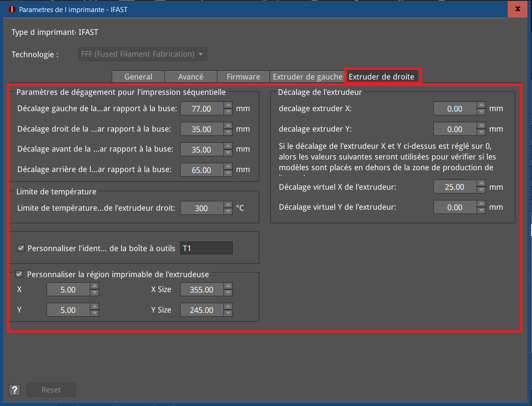Decrease printable region Y value 5.00
The width and height of the screenshot is (532, 406).
coord(94,313)
